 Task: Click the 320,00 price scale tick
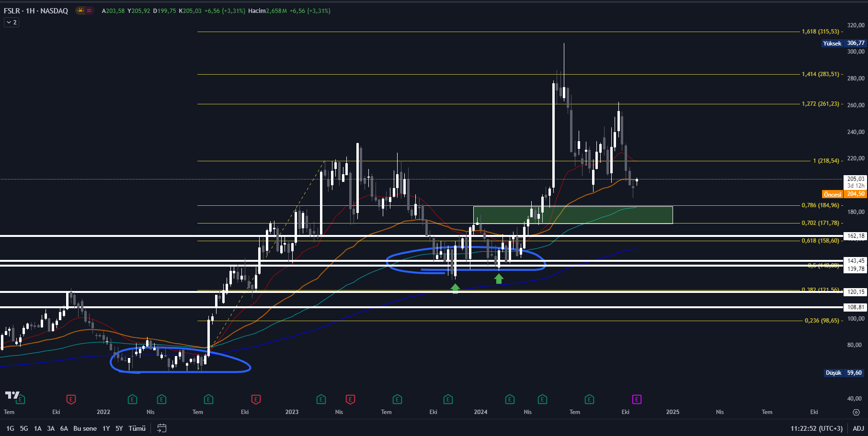856,25
